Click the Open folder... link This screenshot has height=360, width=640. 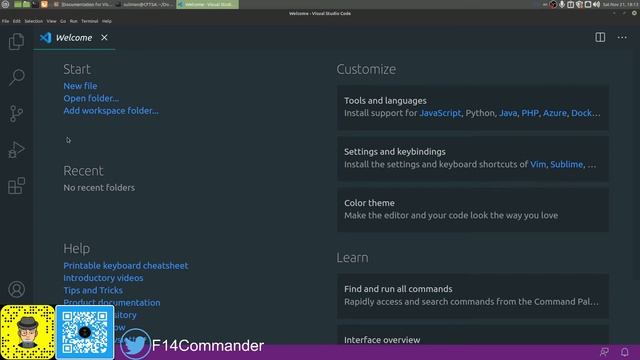tap(91, 98)
